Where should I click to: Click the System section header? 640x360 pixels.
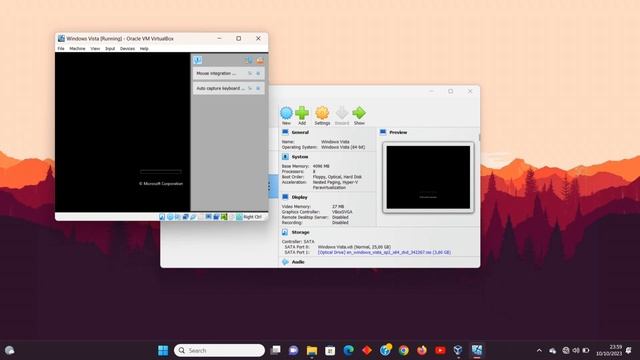[x=300, y=157]
